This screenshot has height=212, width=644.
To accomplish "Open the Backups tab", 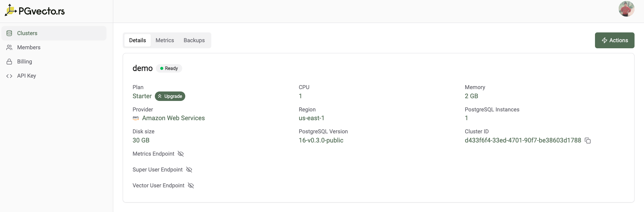I will pyautogui.click(x=194, y=40).
